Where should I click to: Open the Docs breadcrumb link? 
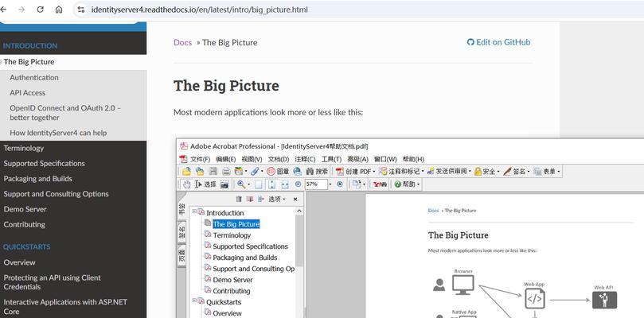point(182,42)
